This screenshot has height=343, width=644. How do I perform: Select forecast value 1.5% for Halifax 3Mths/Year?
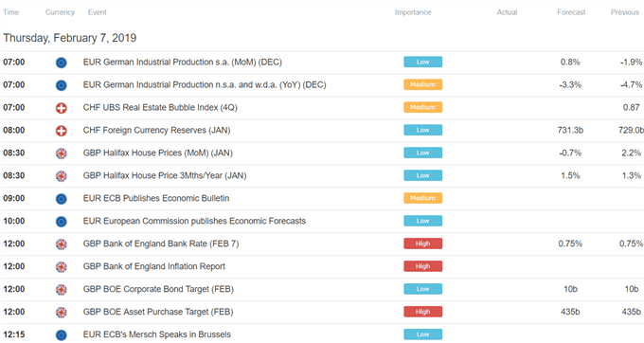[570, 175]
